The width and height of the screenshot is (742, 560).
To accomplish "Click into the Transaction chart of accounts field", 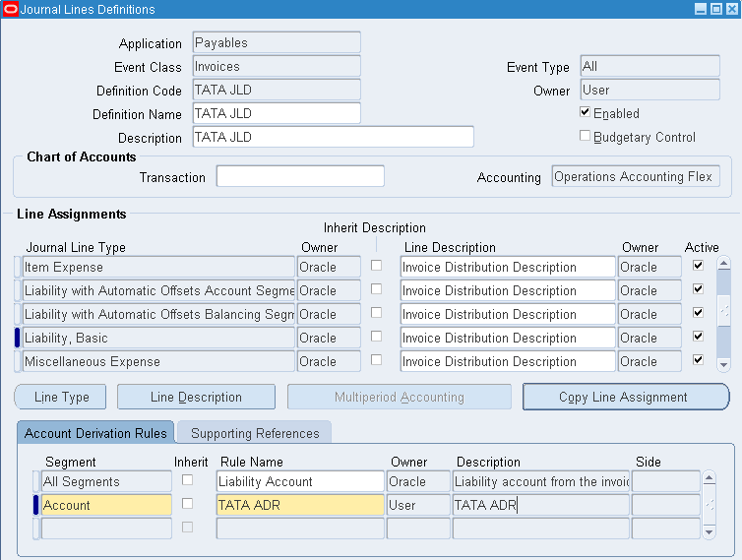I will pyautogui.click(x=300, y=176).
